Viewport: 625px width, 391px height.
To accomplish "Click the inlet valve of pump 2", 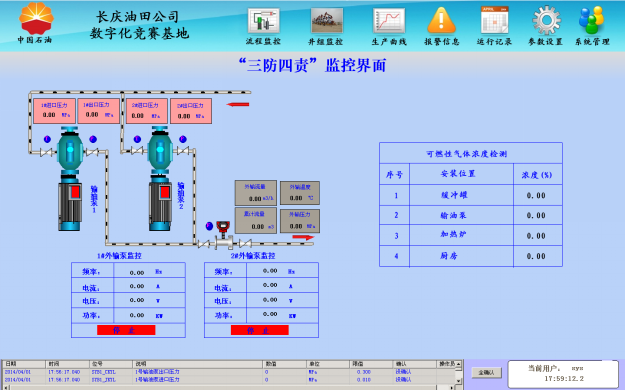I will (137, 150).
